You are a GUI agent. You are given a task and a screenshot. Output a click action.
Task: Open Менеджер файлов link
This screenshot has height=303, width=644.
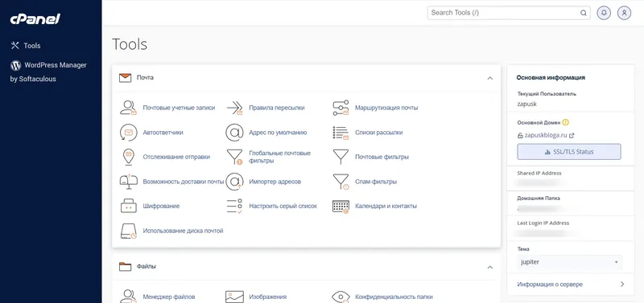(x=169, y=297)
